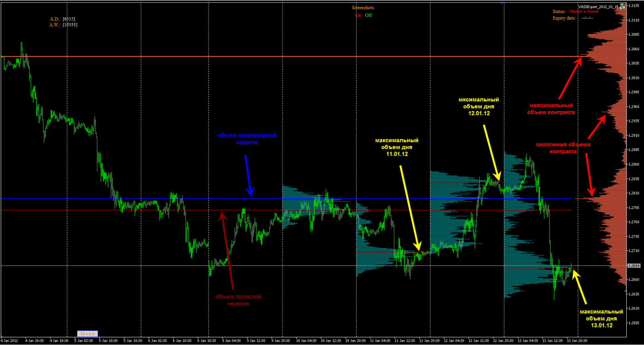Click the current price tag 1.2684
This screenshot has width=644, height=345.
point(634,266)
